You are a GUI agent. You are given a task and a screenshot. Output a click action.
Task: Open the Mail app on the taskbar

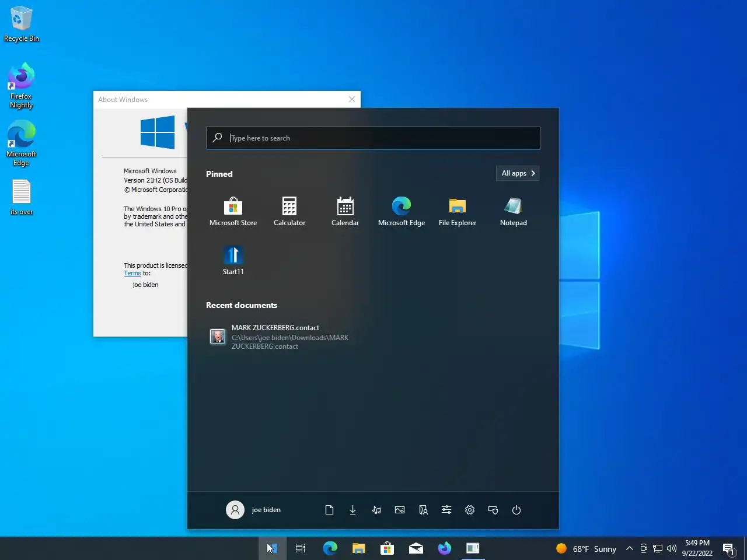416,548
